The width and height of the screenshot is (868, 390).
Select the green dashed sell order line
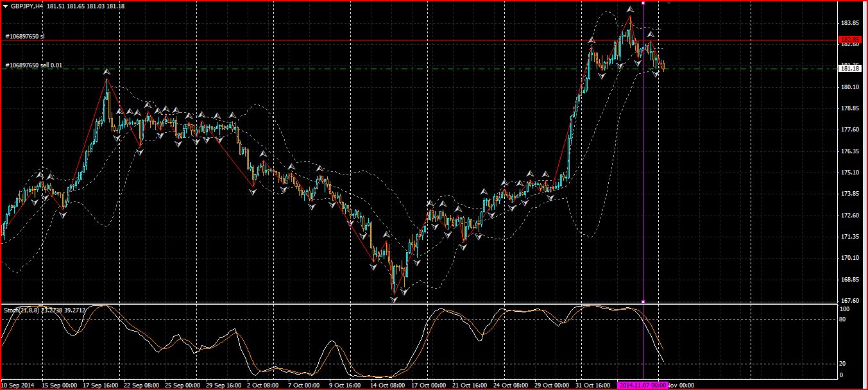pos(417,69)
